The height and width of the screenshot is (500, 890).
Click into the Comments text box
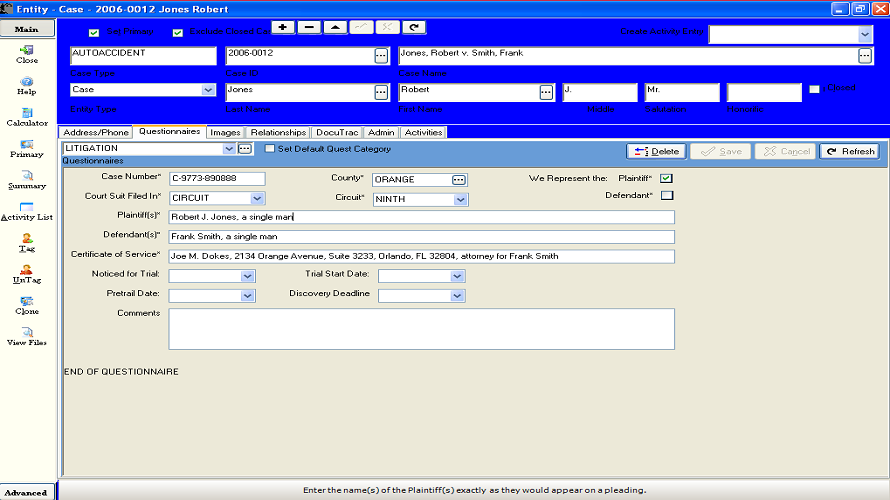421,328
